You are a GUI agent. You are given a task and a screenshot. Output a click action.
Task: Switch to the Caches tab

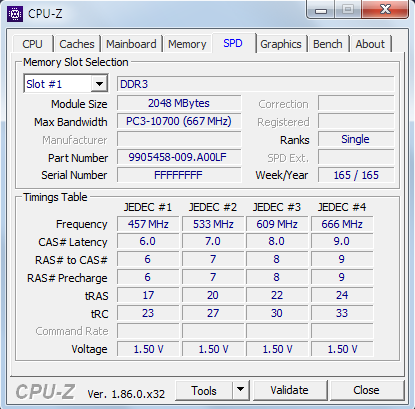pos(77,44)
